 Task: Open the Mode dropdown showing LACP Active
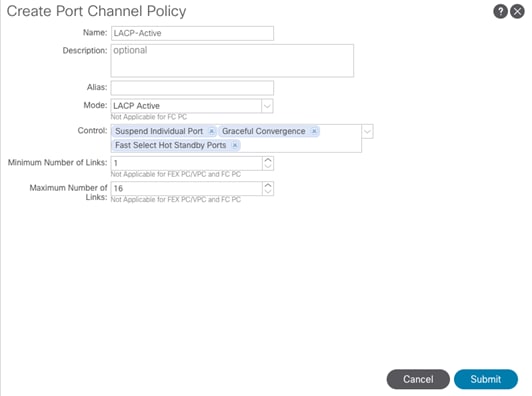click(x=267, y=106)
